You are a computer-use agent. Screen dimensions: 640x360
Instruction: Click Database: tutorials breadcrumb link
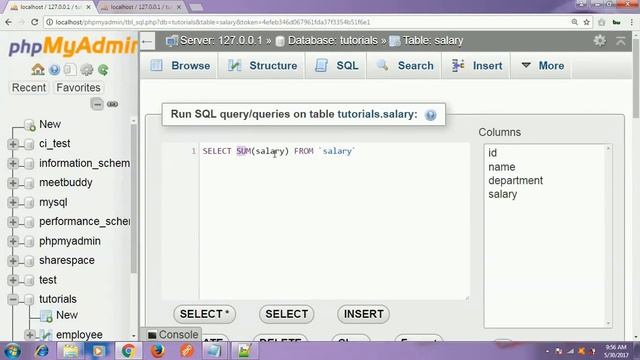pos(333,41)
